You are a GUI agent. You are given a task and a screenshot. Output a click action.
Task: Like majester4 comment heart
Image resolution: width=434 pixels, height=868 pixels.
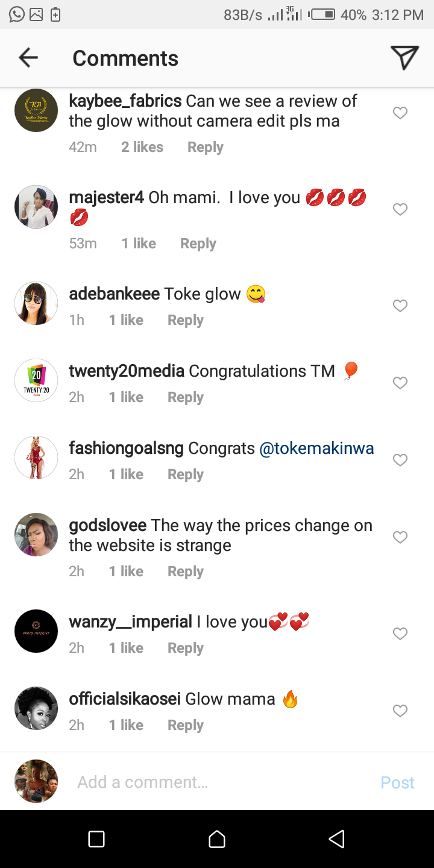point(400,209)
